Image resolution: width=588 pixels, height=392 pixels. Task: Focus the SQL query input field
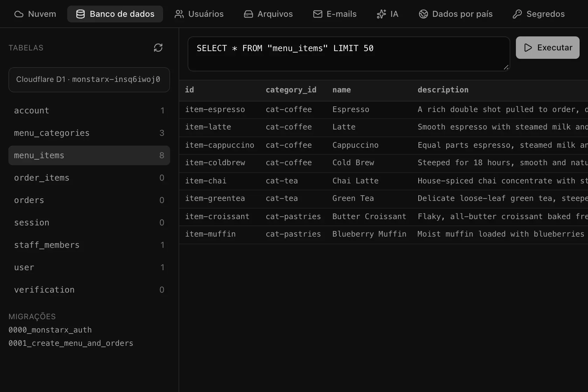(x=349, y=54)
